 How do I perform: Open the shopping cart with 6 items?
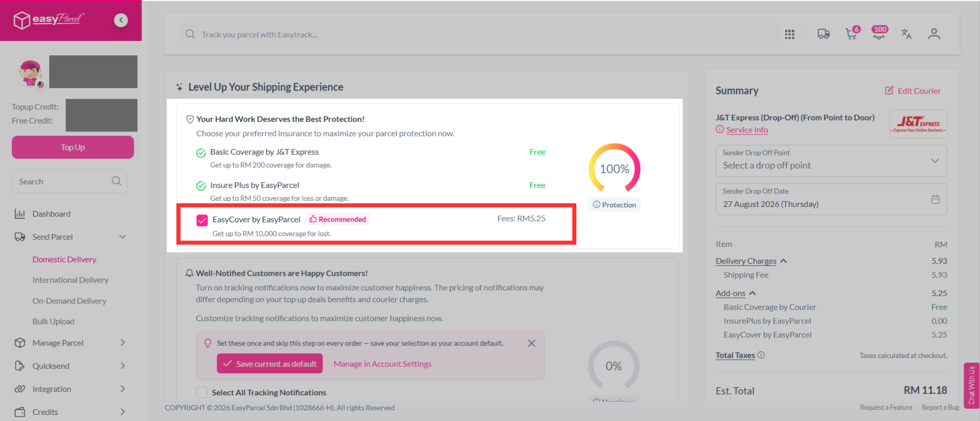[852, 33]
